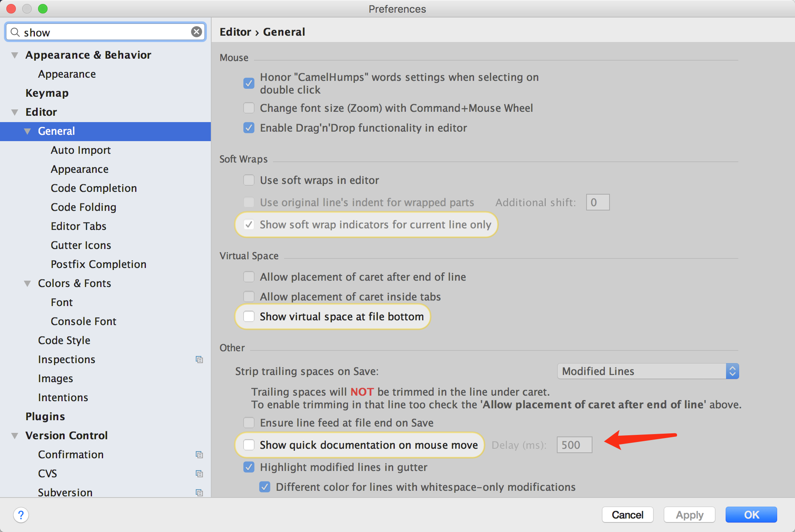Select Confirmation under Version Control
This screenshot has width=795, height=532.
coord(71,455)
